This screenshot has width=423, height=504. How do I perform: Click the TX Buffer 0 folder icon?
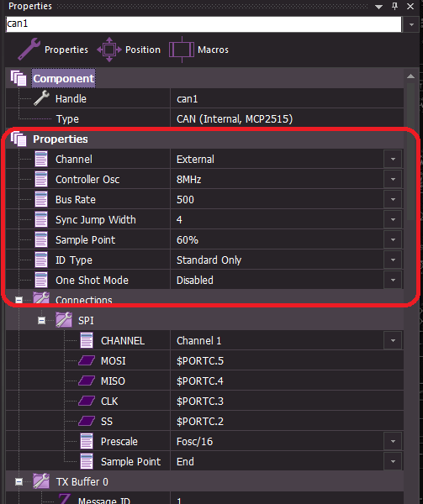pos(41,481)
